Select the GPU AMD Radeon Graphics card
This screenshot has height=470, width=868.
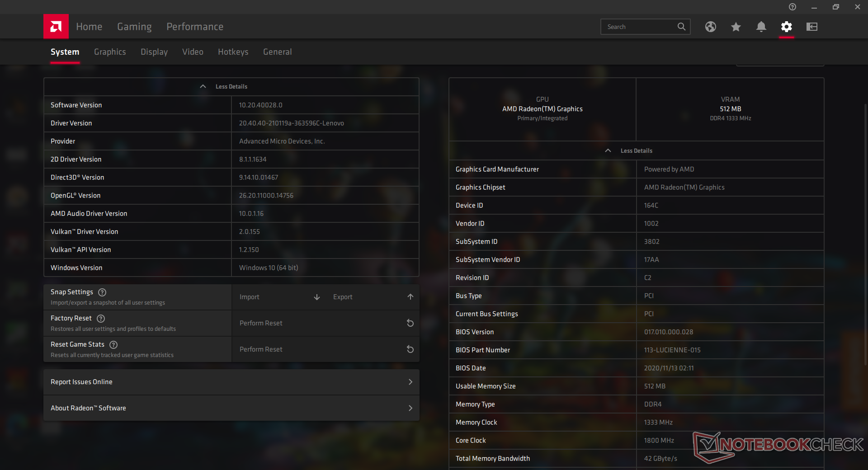pyautogui.click(x=542, y=109)
